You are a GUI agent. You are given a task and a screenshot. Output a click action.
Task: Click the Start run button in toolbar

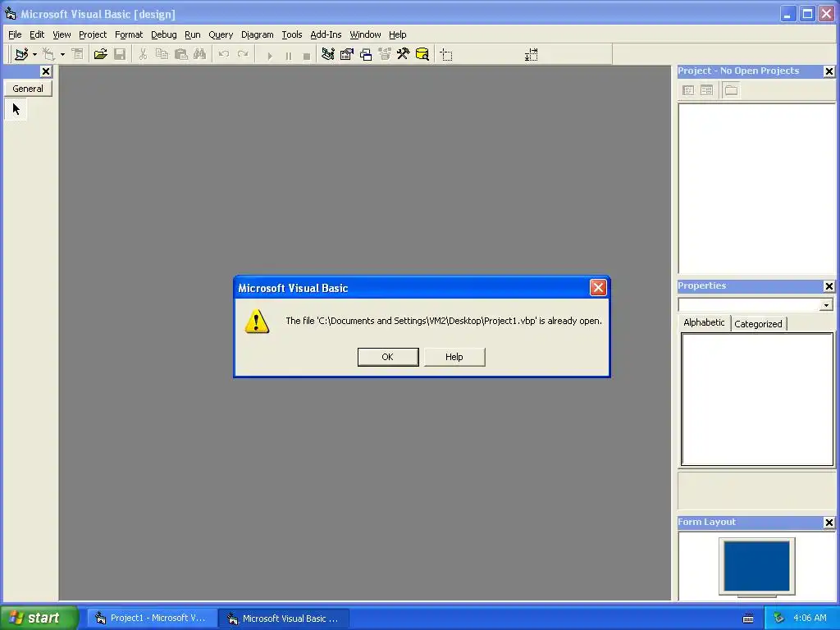(x=269, y=55)
